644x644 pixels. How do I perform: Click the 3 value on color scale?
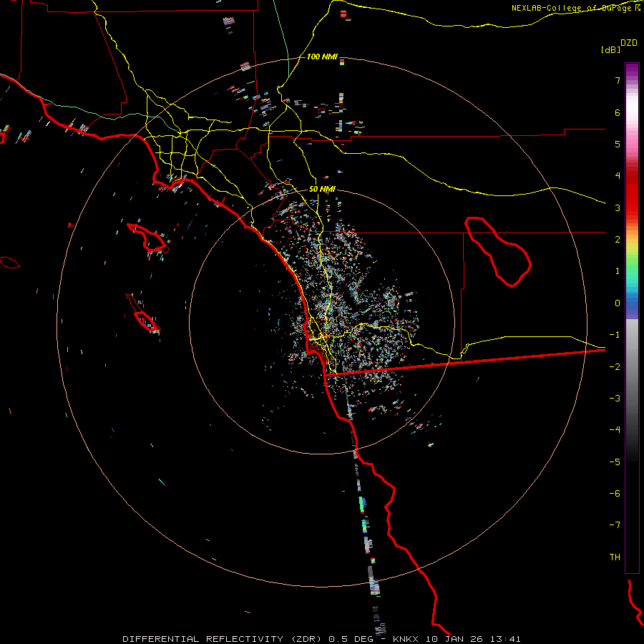618,208
